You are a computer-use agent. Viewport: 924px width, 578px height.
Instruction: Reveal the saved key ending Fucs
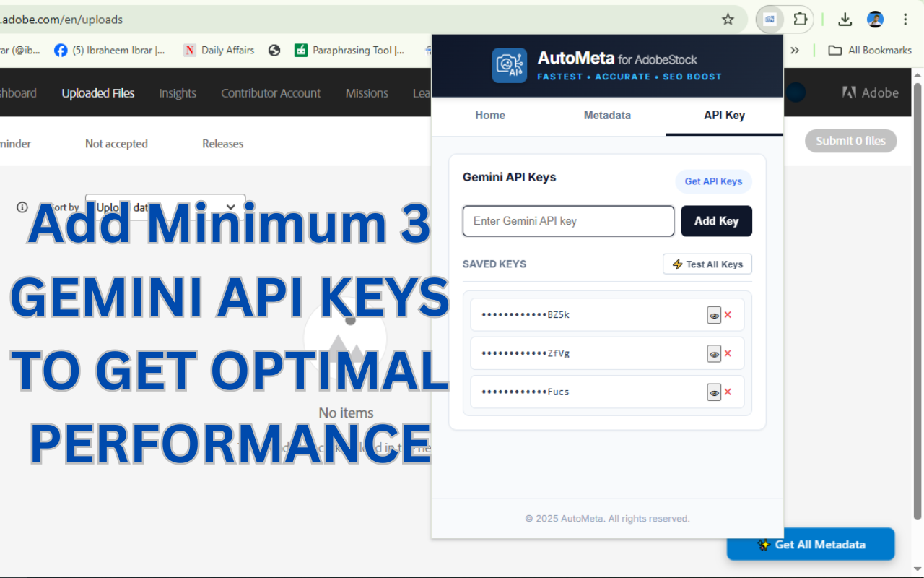(x=714, y=392)
